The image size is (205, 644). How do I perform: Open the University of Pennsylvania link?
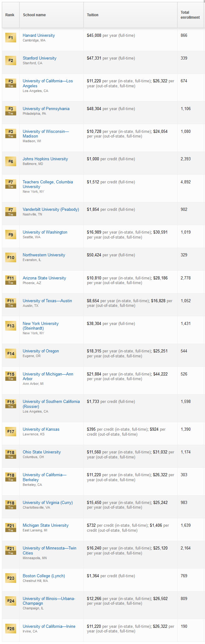click(46, 109)
